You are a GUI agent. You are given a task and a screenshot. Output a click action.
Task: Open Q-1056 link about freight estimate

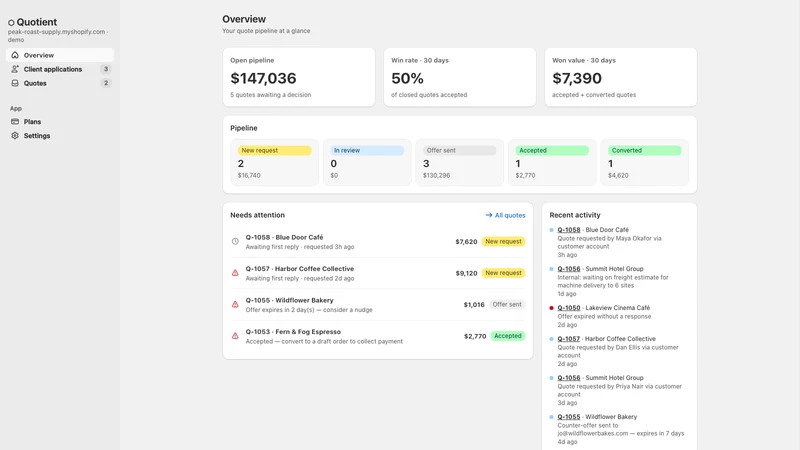click(568, 269)
